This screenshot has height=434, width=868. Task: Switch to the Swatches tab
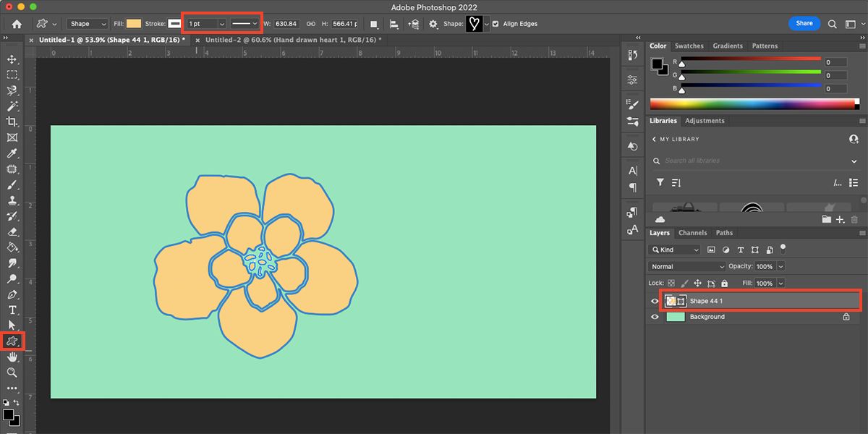point(689,46)
